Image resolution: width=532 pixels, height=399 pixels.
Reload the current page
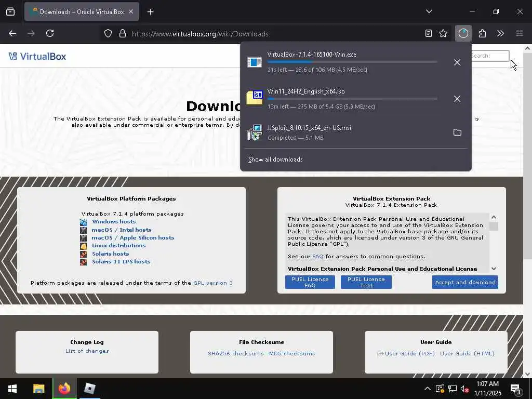coord(50,33)
